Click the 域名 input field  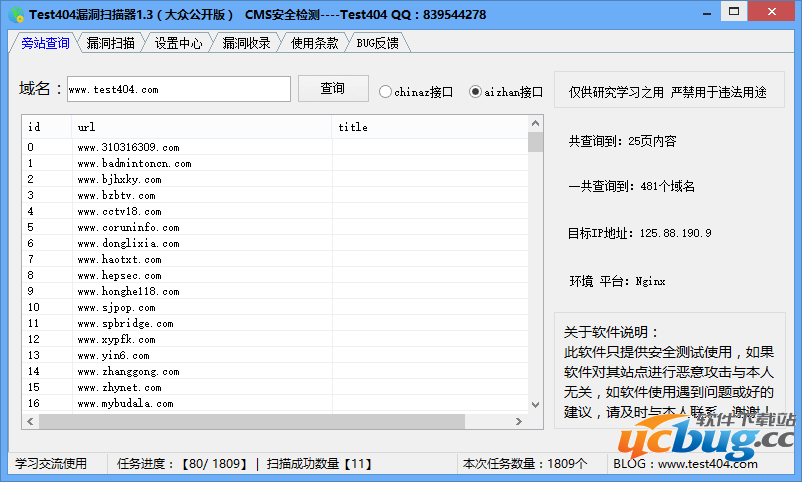tap(178, 90)
